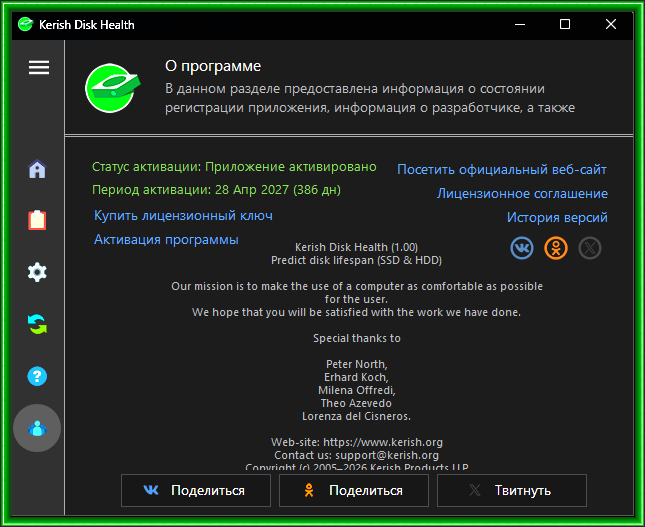Click the Special thanks to line
The height and width of the screenshot is (527, 645).
click(357, 338)
